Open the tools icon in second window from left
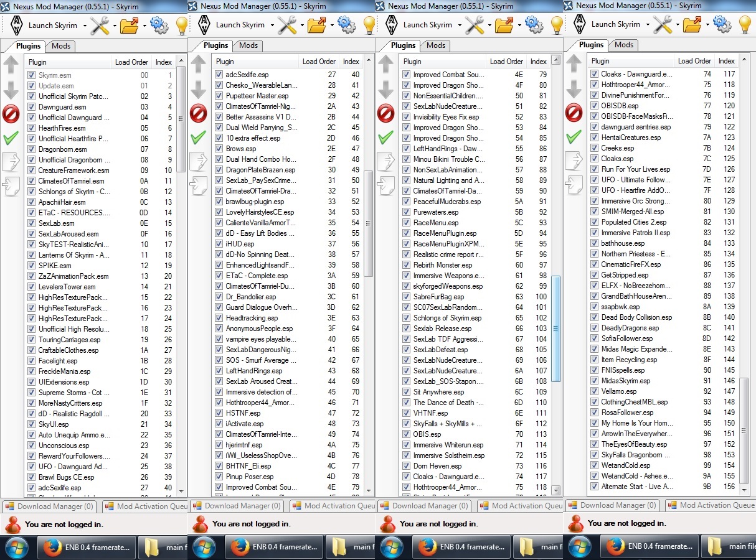 [x=287, y=26]
